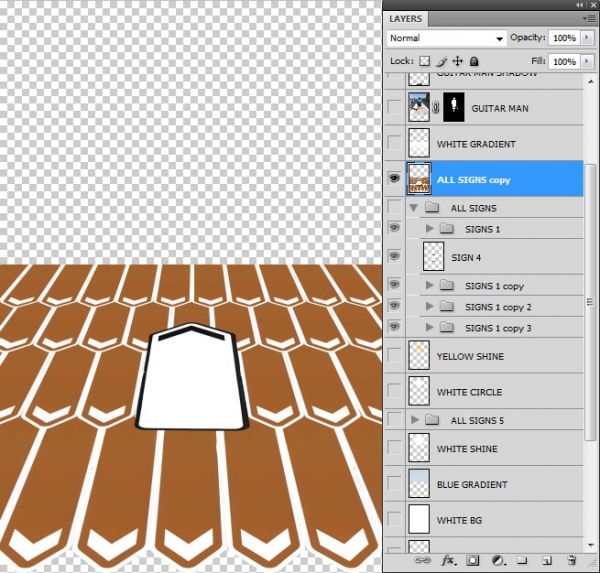The image size is (600, 573).
Task: Click lock transparent pixels icon
Action: (x=424, y=61)
